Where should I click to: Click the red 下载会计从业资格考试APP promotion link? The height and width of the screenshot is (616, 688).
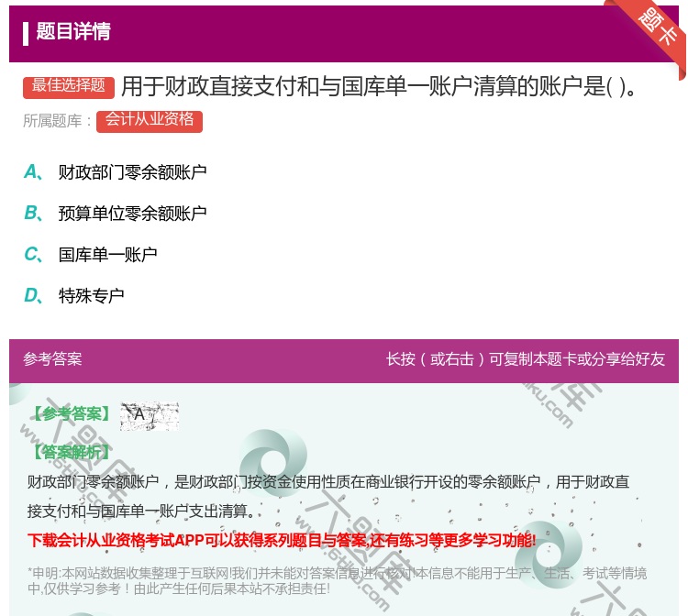(282, 541)
